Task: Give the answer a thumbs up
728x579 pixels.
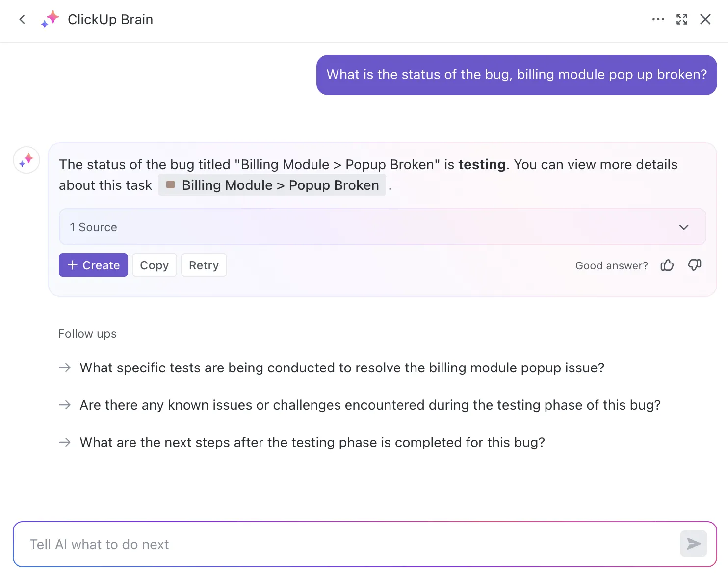Action: (x=667, y=265)
